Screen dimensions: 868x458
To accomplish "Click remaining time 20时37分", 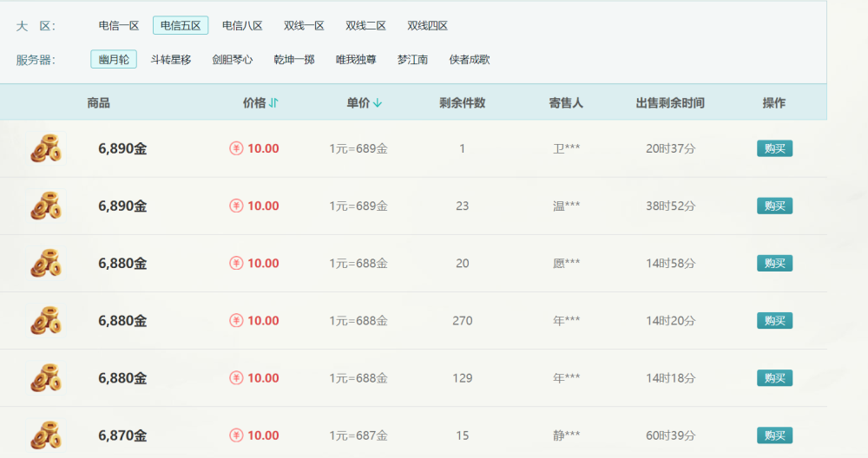I will tap(670, 148).
